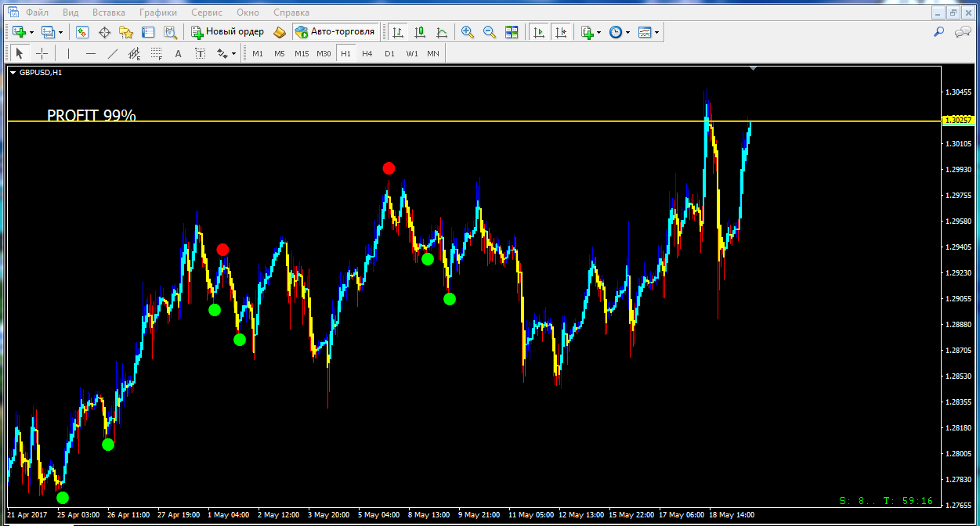Switch chart to candlesticks display

(420, 32)
